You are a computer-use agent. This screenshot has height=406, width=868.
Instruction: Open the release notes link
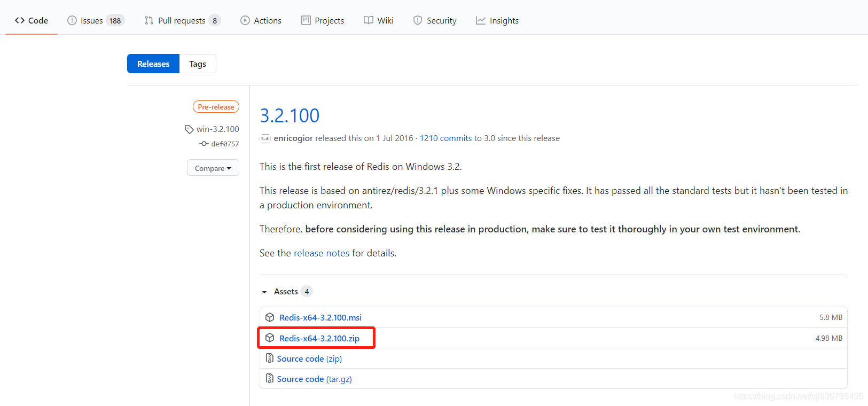click(322, 253)
